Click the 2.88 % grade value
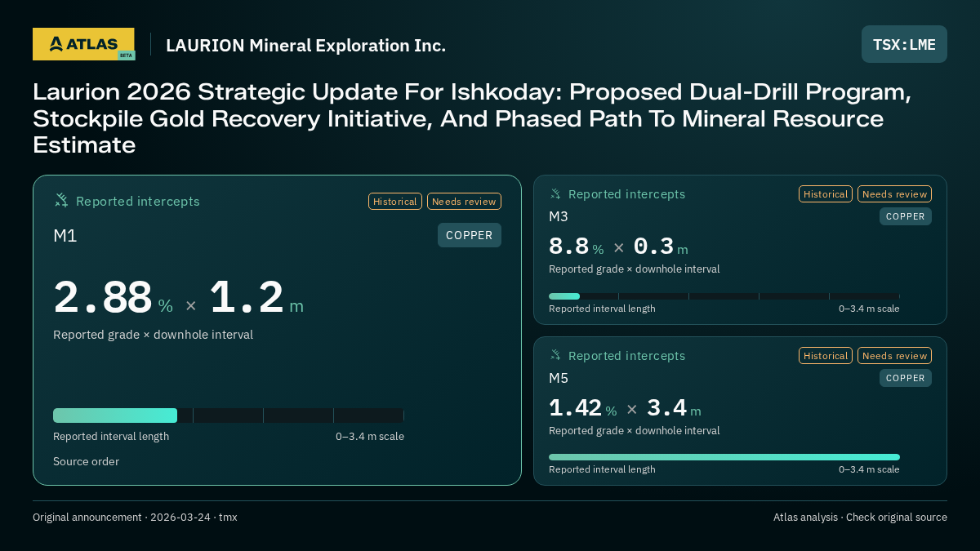The image size is (980, 551). coord(114,298)
